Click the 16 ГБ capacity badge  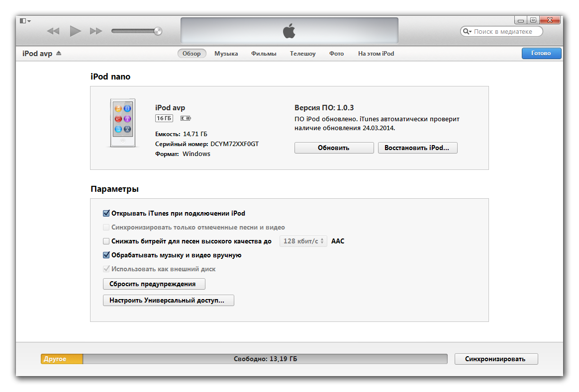(164, 118)
